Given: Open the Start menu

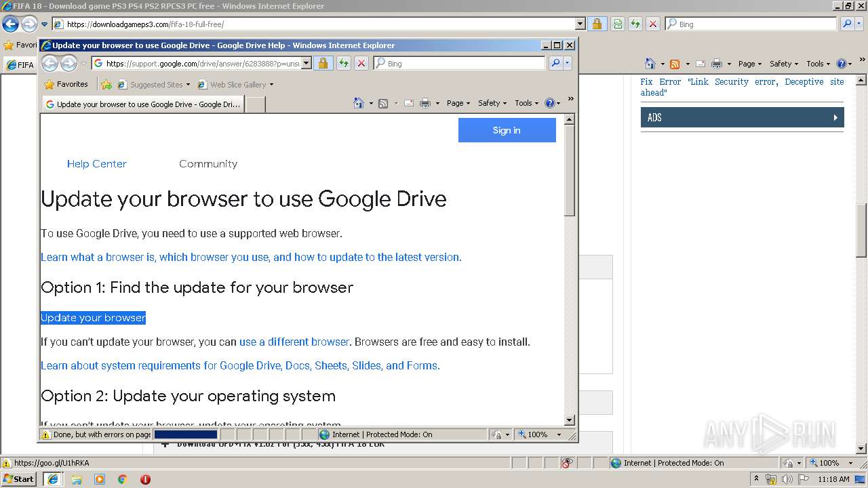Looking at the screenshot, I should tap(19, 479).
